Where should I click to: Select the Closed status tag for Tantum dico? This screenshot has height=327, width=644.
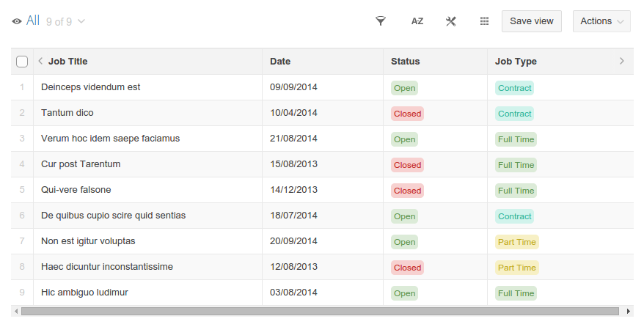pyautogui.click(x=407, y=114)
